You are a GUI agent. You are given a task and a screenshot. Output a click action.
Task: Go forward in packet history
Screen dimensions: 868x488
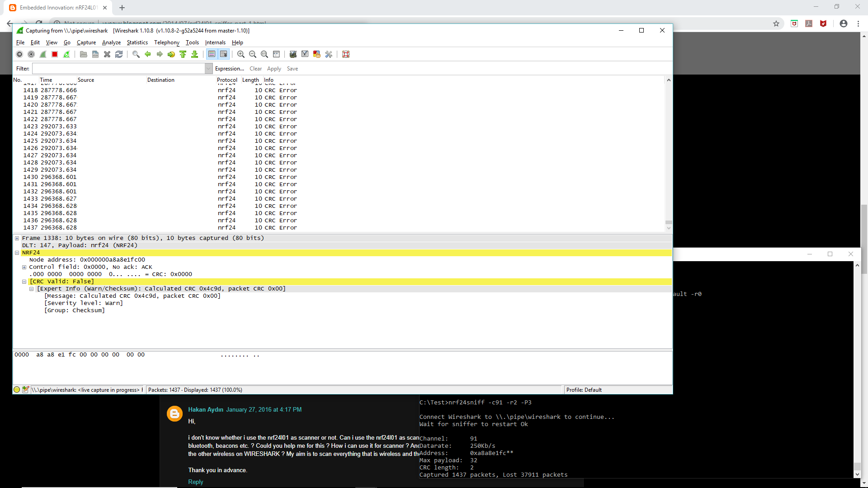tap(160, 54)
